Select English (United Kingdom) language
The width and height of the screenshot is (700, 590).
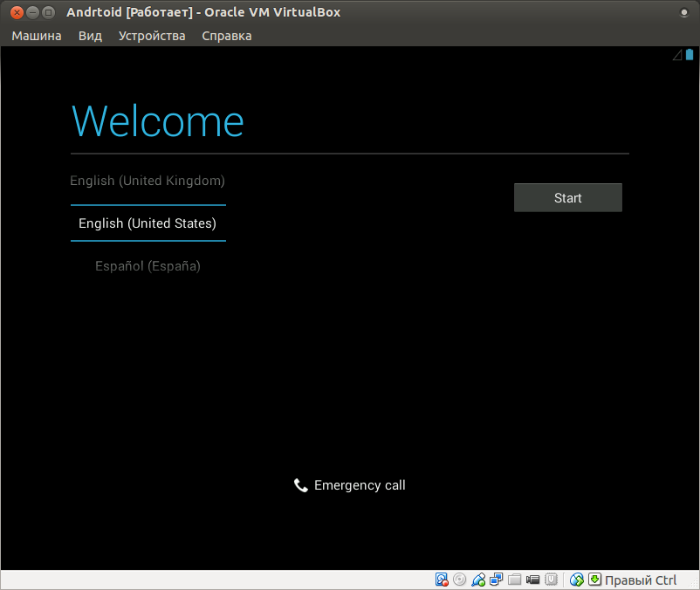[x=148, y=181]
